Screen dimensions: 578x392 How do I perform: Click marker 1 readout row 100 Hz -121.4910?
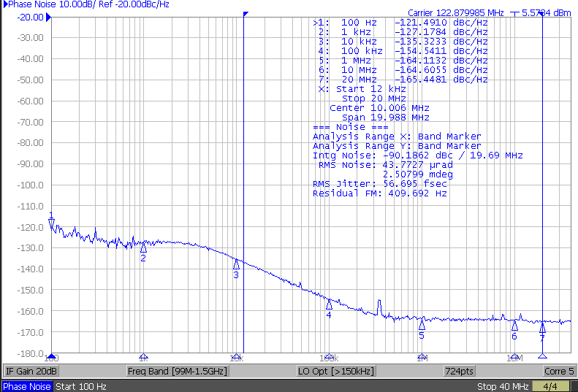click(400, 23)
